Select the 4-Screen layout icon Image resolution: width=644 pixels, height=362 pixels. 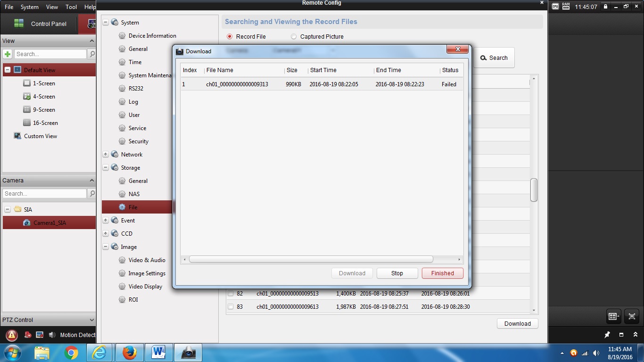coord(27,97)
